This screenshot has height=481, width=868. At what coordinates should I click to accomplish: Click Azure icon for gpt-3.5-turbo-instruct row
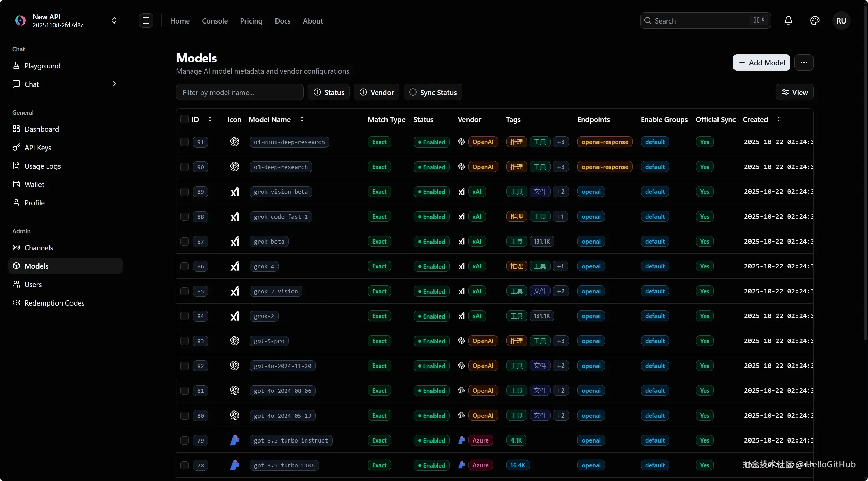coord(235,440)
